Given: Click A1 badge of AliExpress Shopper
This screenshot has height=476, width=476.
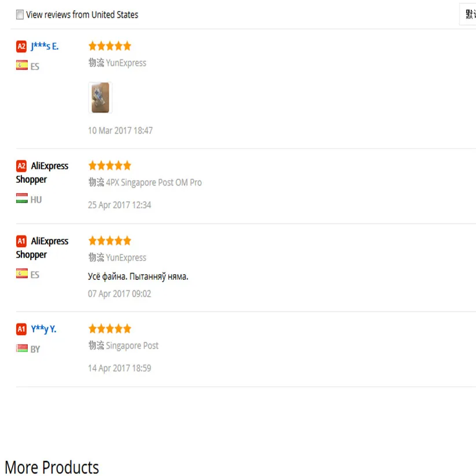Looking at the screenshot, I should (x=21, y=241).
